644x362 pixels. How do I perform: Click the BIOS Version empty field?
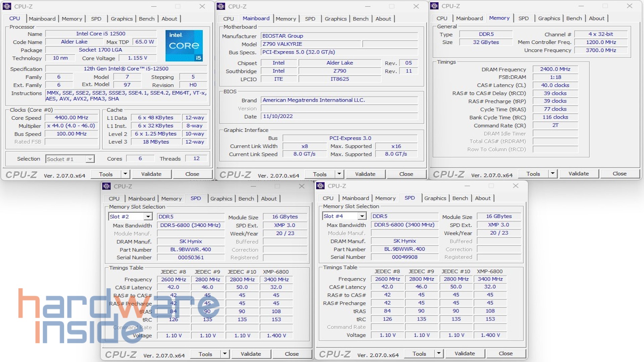339,108
